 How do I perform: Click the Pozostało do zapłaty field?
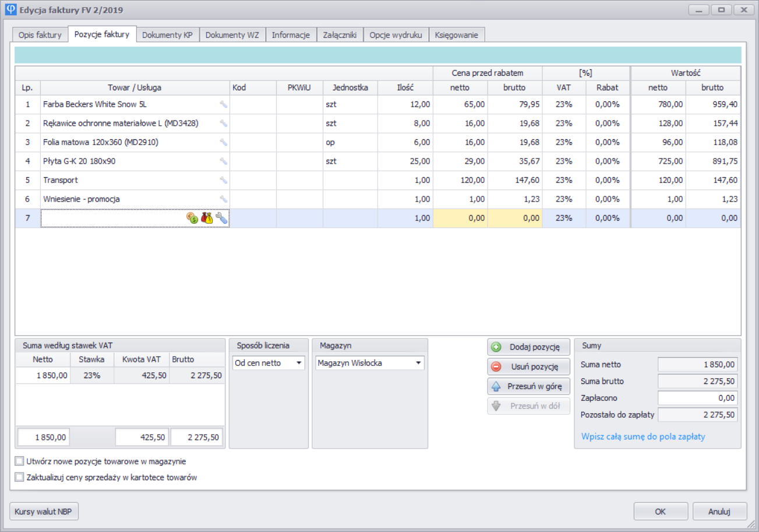click(697, 415)
